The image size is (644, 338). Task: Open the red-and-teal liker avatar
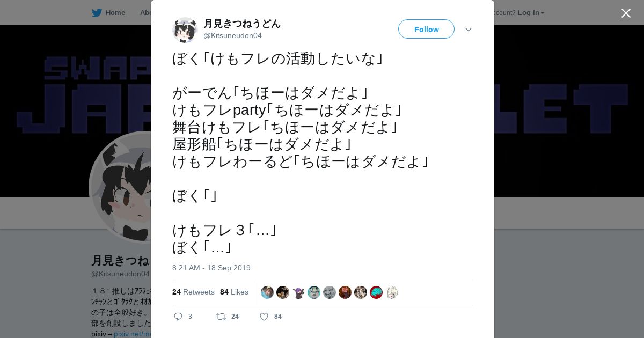[x=376, y=292]
